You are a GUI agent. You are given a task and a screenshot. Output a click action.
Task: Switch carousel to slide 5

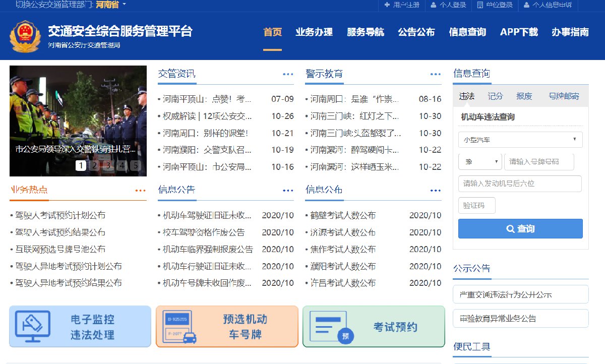tap(135, 165)
